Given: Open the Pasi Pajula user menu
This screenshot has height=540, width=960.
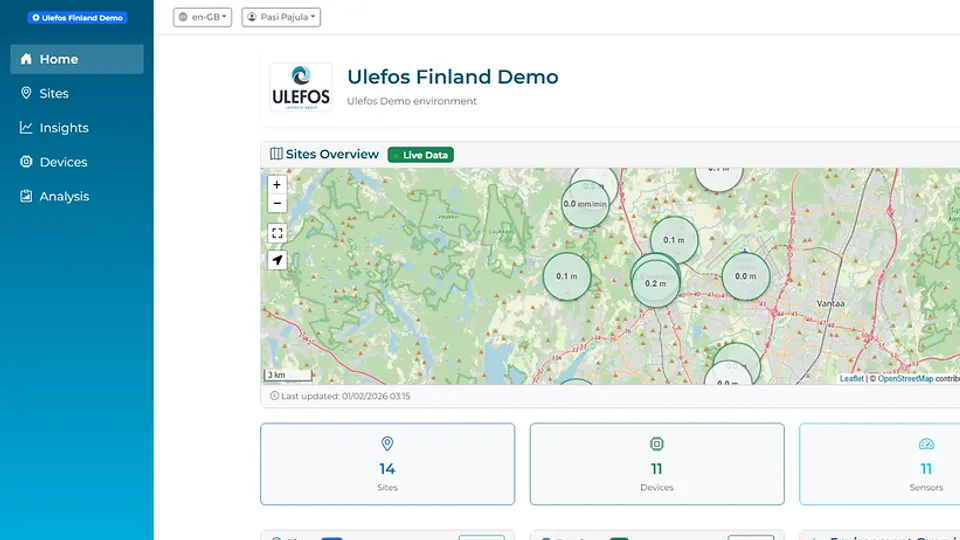Looking at the screenshot, I should click(281, 17).
